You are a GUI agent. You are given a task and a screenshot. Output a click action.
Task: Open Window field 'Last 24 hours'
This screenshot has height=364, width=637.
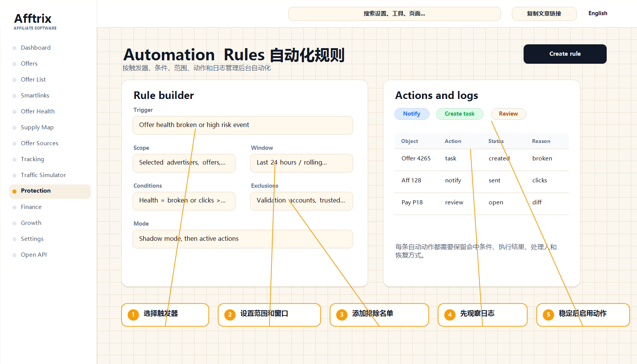tap(301, 163)
